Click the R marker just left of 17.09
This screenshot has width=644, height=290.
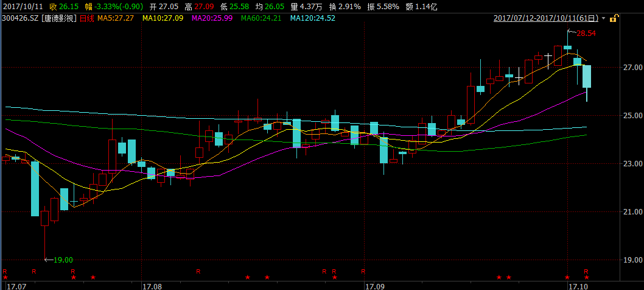pyautogui.click(x=363, y=271)
